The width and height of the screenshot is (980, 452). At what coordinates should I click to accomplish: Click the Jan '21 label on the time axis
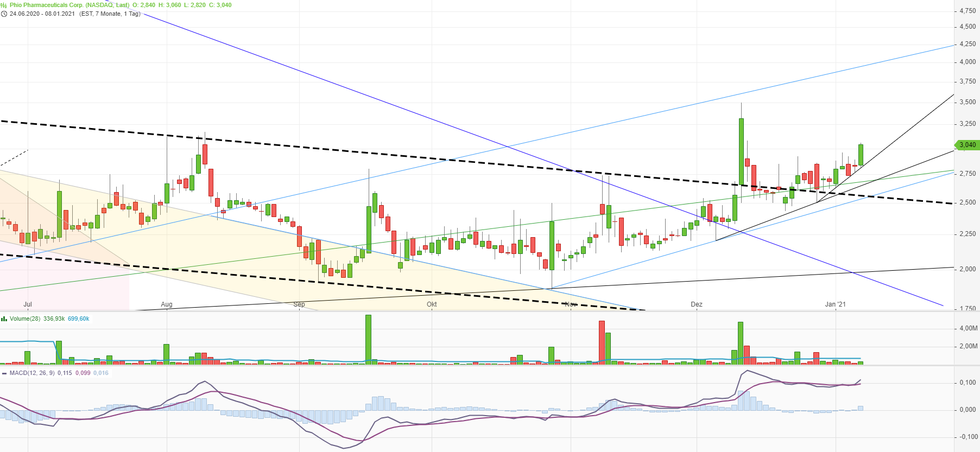(836, 304)
